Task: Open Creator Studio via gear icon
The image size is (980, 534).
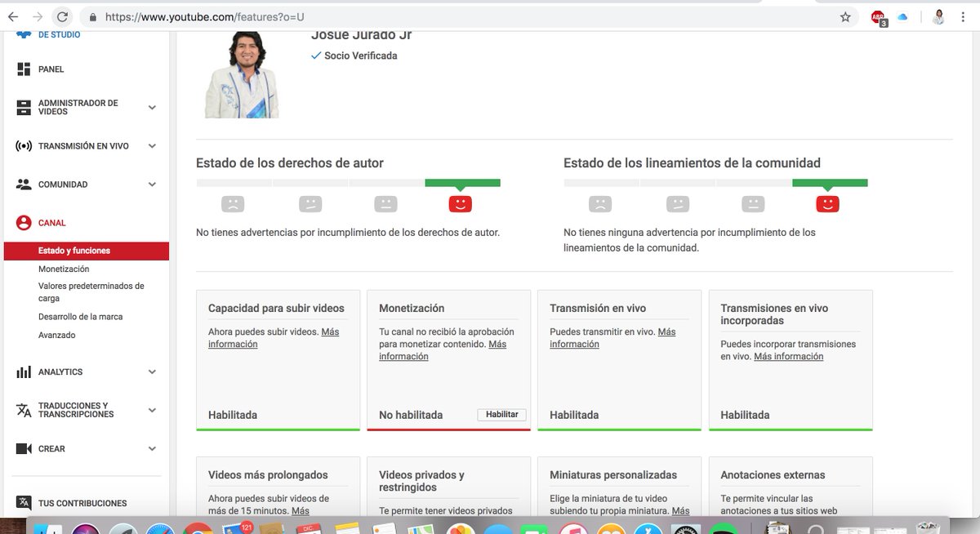Action: [24, 33]
